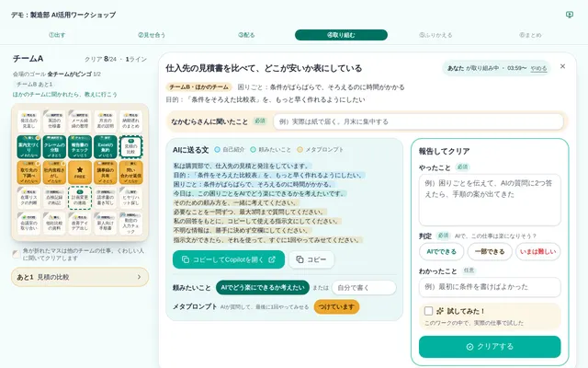The width and height of the screenshot is (588, 368).
Task: Select the 議事録の共有 bingo cell
Action: click(x=106, y=172)
